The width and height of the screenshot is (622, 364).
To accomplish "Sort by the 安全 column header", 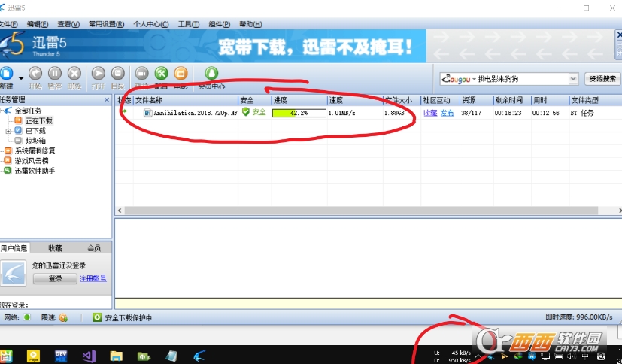I will click(255, 100).
